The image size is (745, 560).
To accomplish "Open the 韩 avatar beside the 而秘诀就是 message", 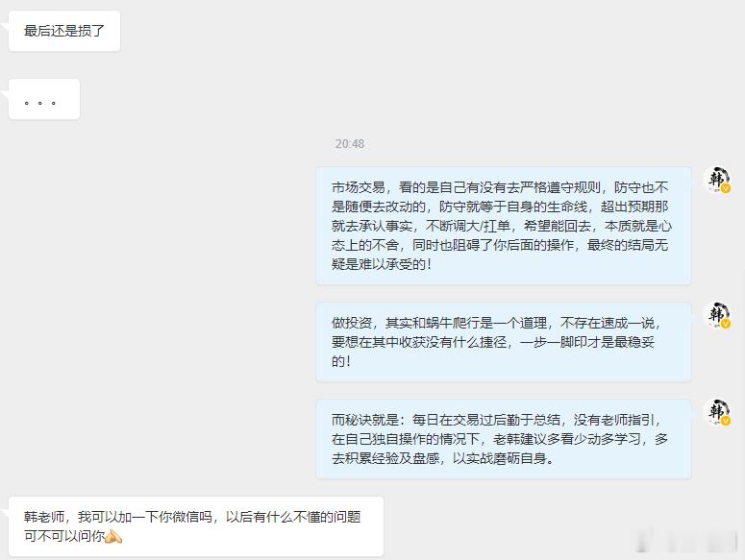I will tap(717, 412).
